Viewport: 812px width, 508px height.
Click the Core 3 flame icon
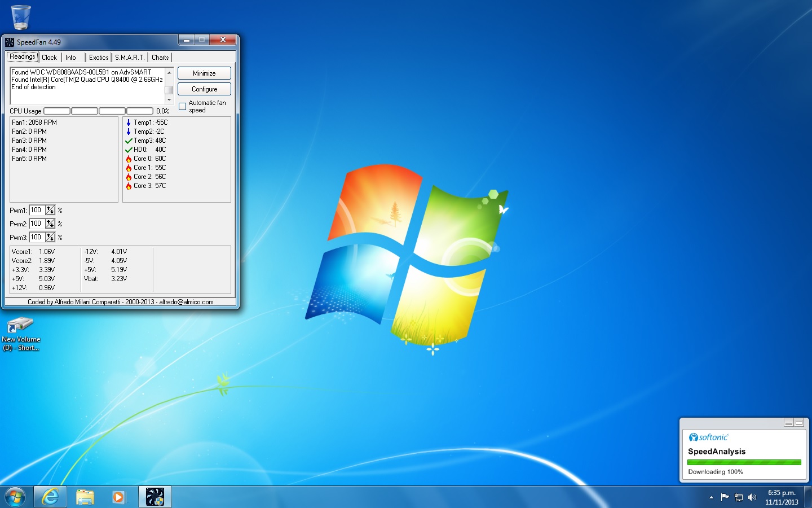[x=129, y=186]
